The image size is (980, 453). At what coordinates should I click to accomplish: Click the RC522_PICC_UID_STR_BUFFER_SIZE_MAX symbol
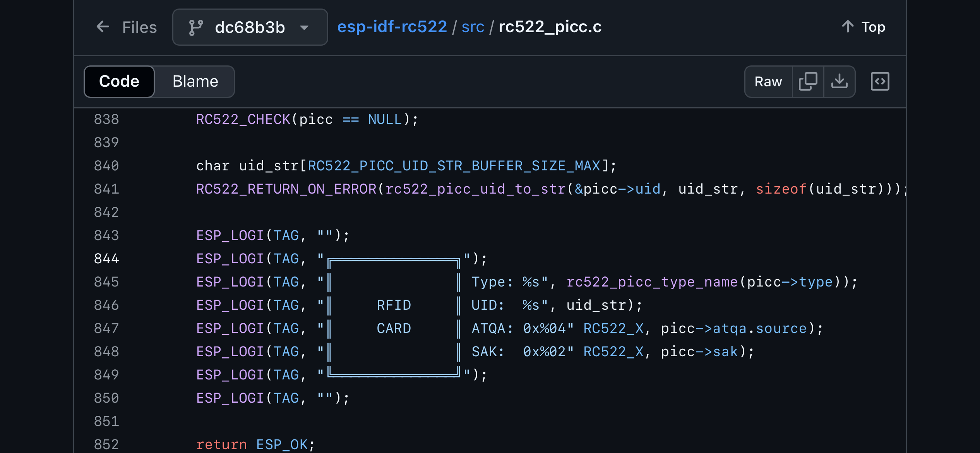pyautogui.click(x=454, y=166)
